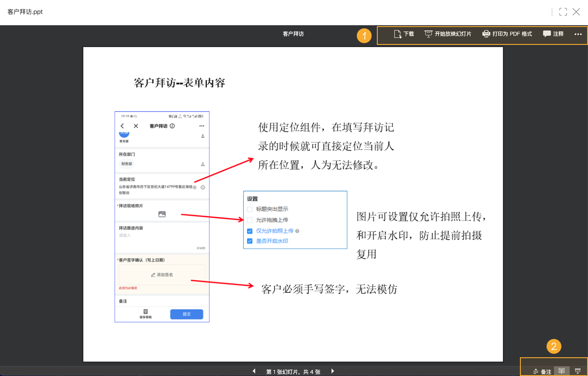Image resolution: width=588 pixels, height=376 pixels.
Task: Check the 允许拖拽上传 option
Action: coord(250,220)
